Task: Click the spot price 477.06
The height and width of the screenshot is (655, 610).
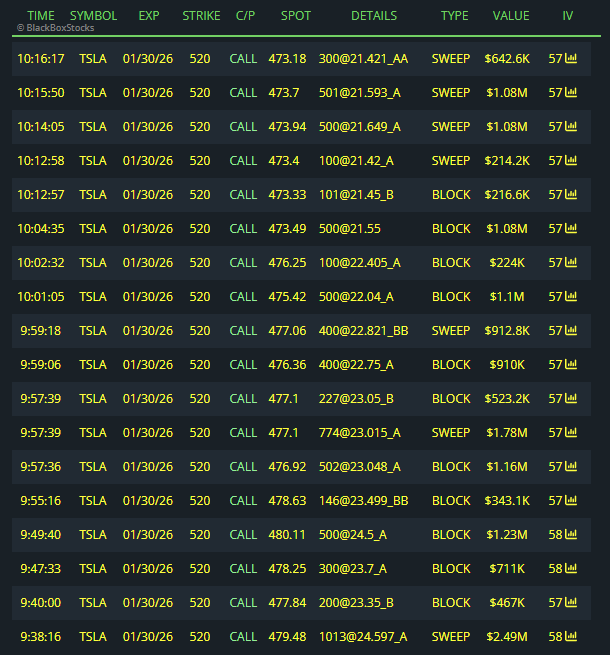Action: pos(287,330)
